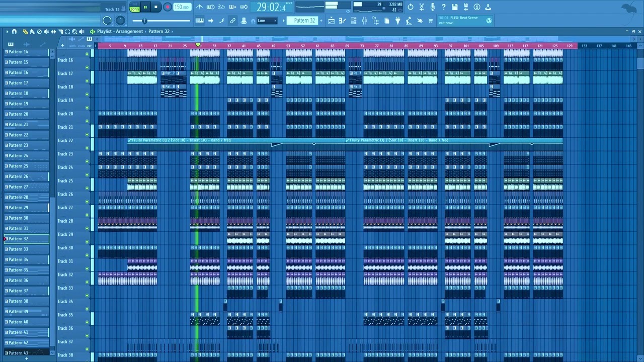The image size is (644, 362).
Task: Toggle the 3-2-1 countdown before recording
Action: click(221, 7)
